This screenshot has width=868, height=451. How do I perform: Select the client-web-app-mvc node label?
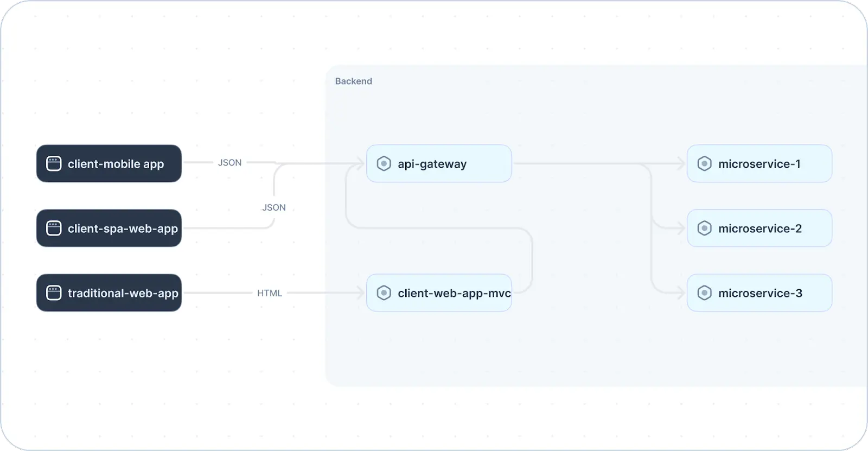coord(454,293)
